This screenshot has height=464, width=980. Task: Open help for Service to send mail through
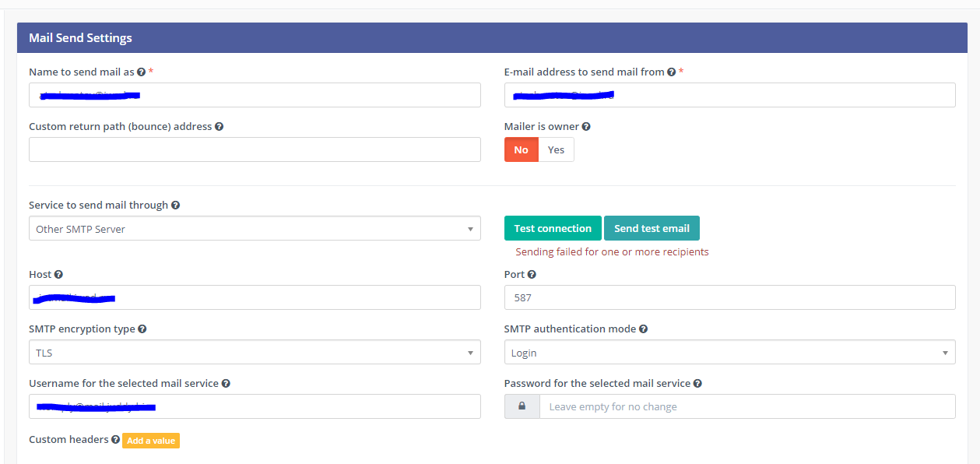[175, 206]
